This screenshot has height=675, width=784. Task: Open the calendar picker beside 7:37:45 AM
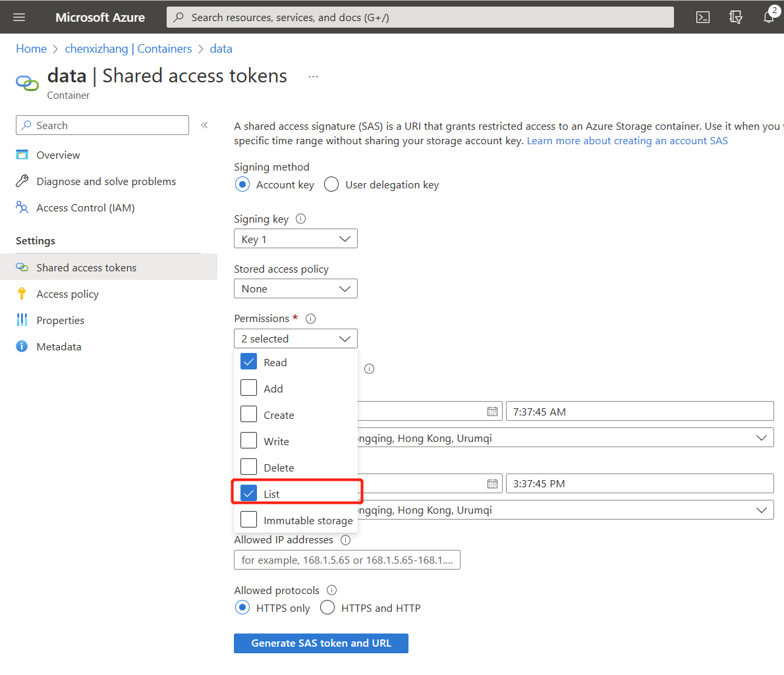[x=493, y=411]
